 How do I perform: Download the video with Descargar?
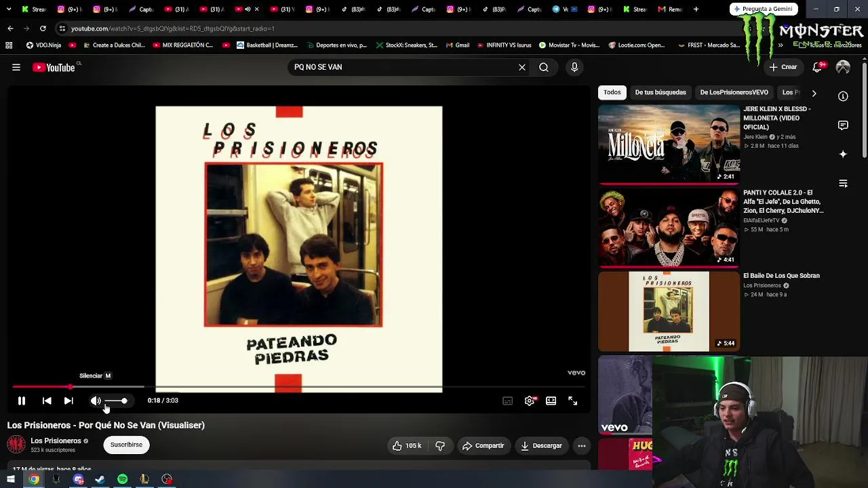[541, 445]
